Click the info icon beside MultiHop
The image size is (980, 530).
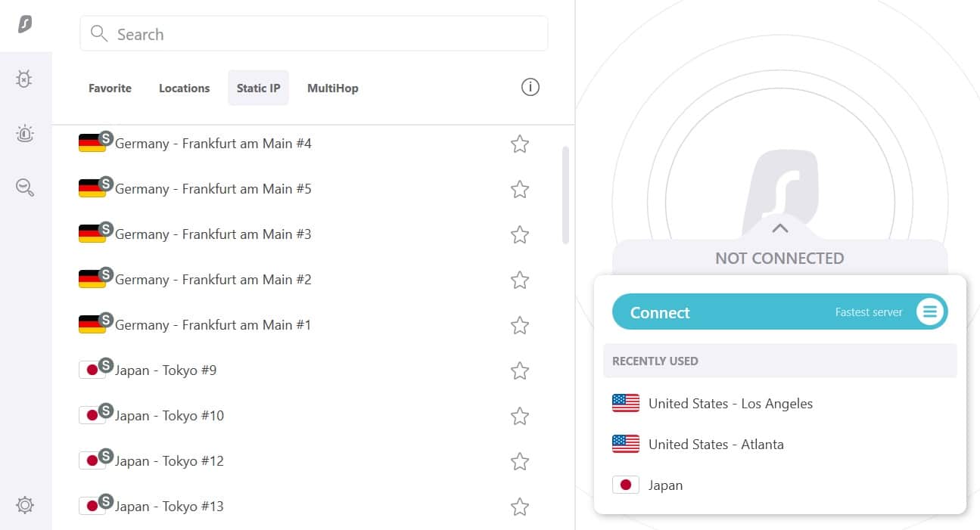[530, 88]
